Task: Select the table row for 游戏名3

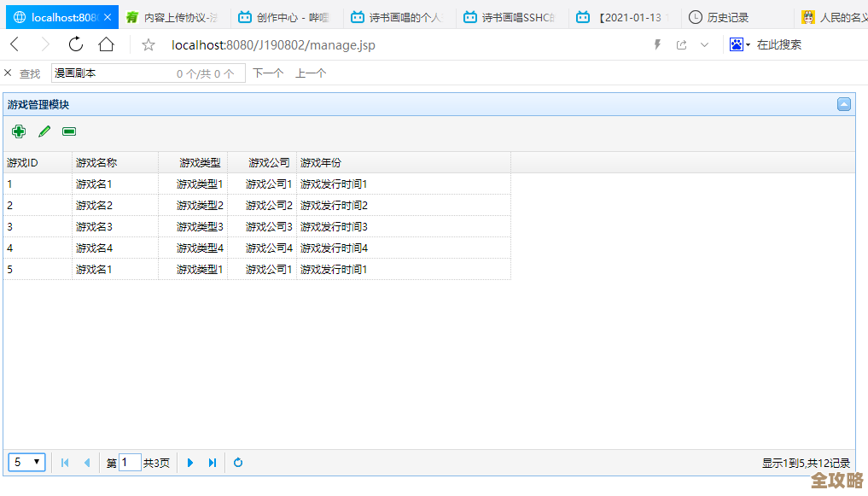Action: click(256, 226)
